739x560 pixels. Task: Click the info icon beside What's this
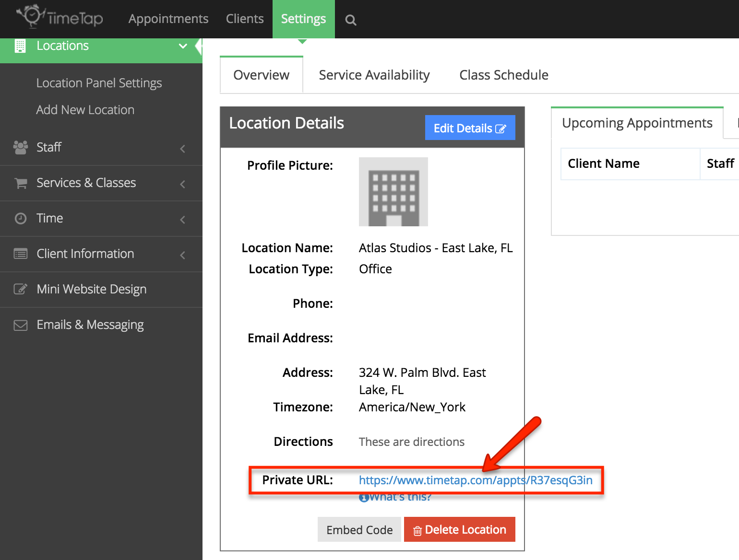[x=364, y=498]
